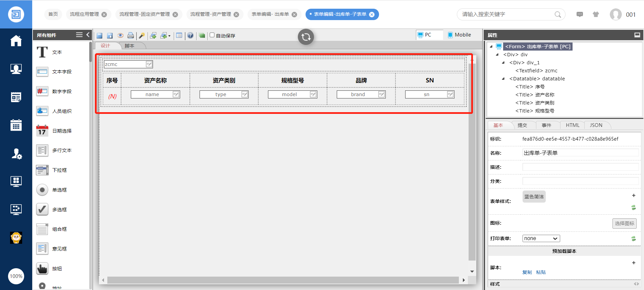644x290 pixels.
Task: Click the app logo at the top-left corner
Action: (16, 14)
